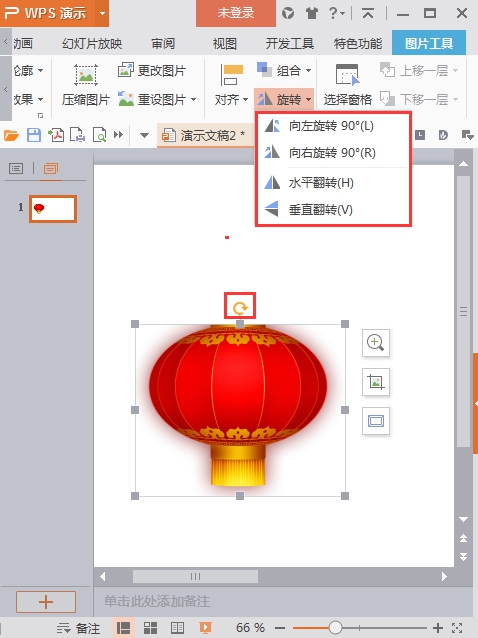This screenshot has width=478, height=638.
Task: Choose 水平翻转 horizontal flip
Action: tap(333, 183)
